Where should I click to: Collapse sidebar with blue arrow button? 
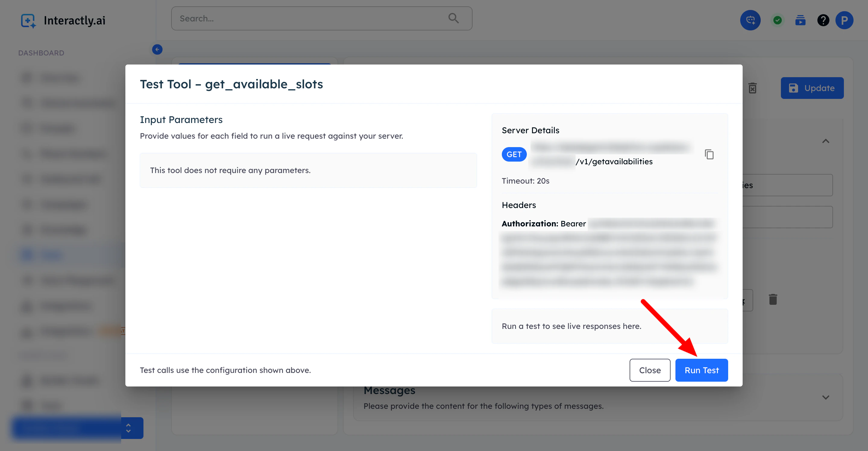pos(157,49)
